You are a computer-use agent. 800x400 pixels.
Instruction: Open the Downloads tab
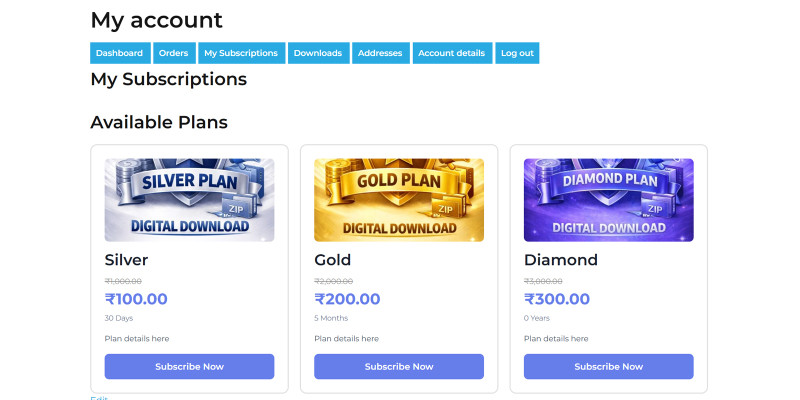point(318,53)
